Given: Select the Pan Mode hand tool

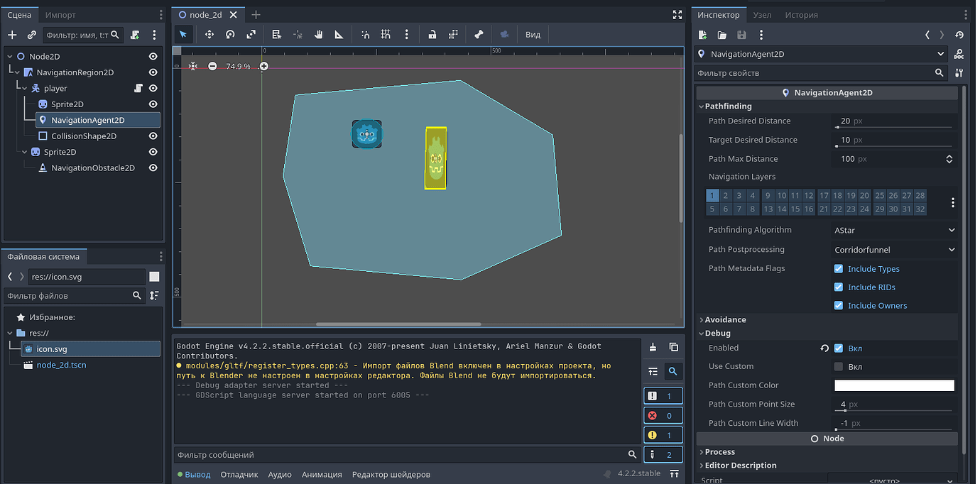Looking at the screenshot, I should tap(319, 34).
